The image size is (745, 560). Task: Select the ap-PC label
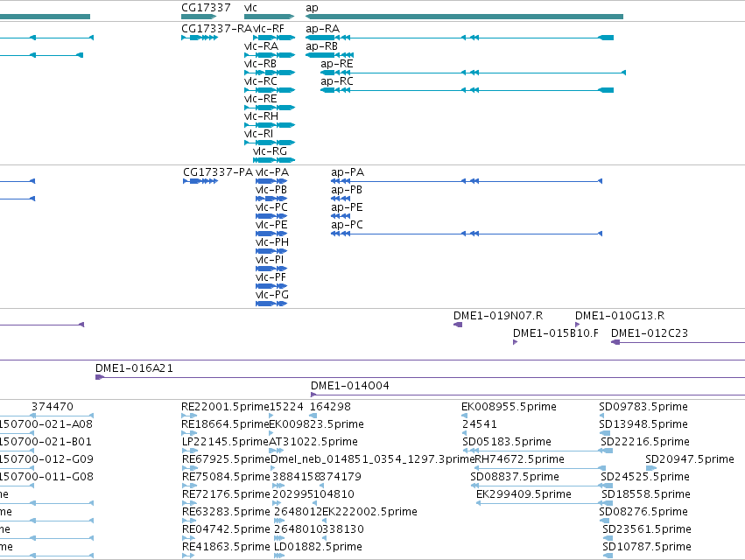(x=347, y=225)
